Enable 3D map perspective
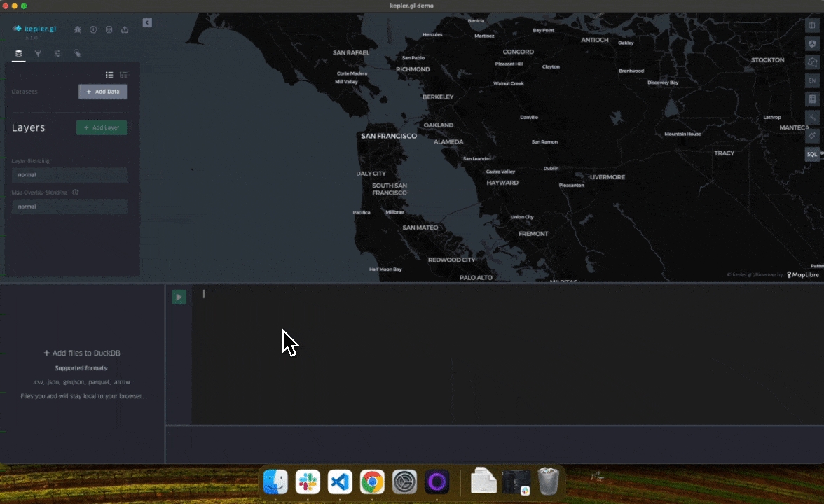This screenshot has height=504, width=824. coord(812,44)
